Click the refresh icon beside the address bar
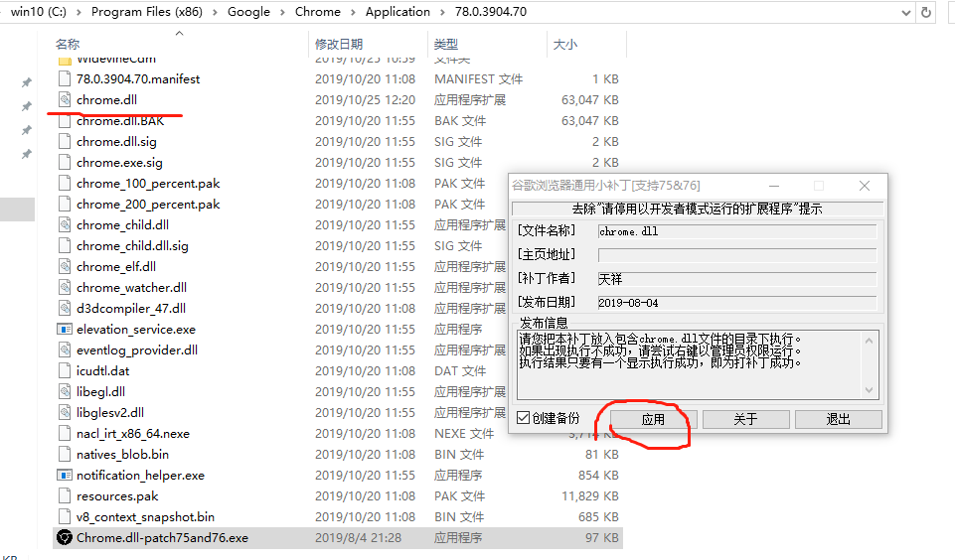Image resolution: width=955 pixels, height=560 pixels. (x=926, y=12)
